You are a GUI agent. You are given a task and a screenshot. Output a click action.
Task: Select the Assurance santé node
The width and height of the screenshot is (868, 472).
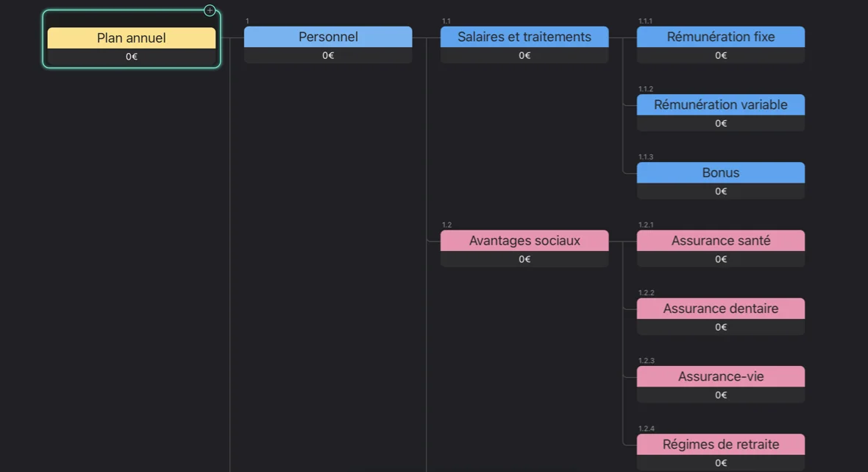721,241
